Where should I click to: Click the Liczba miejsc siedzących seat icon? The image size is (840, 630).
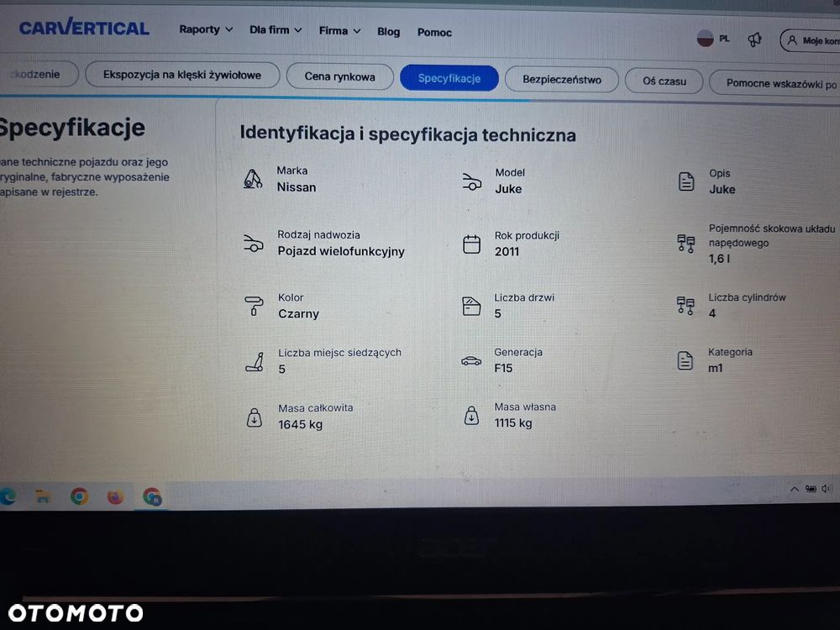(x=255, y=361)
